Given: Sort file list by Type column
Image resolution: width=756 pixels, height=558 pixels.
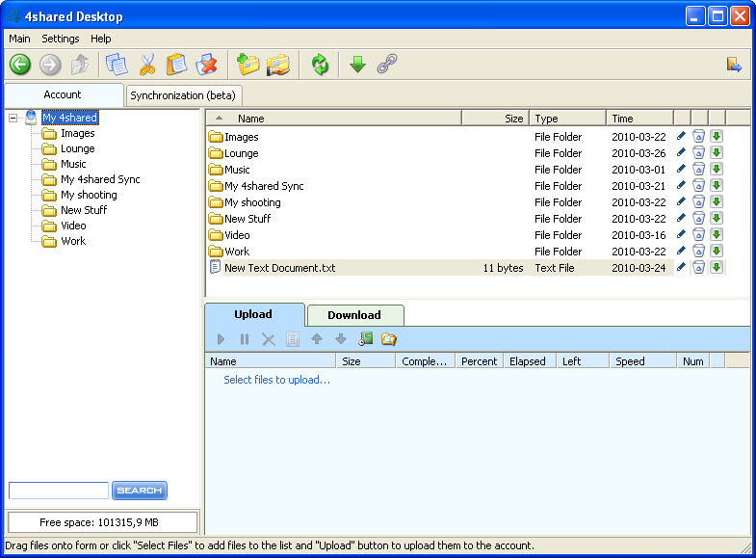Looking at the screenshot, I should point(567,119).
